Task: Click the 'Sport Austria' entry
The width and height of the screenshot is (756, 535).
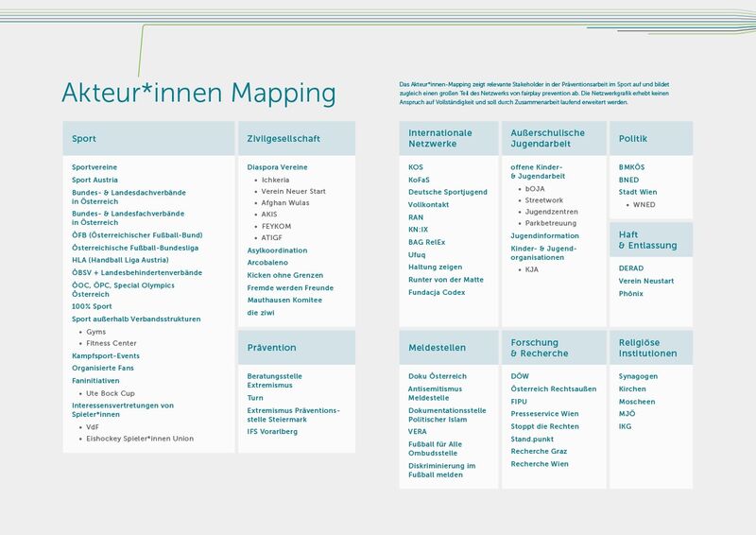Action: click(x=95, y=180)
